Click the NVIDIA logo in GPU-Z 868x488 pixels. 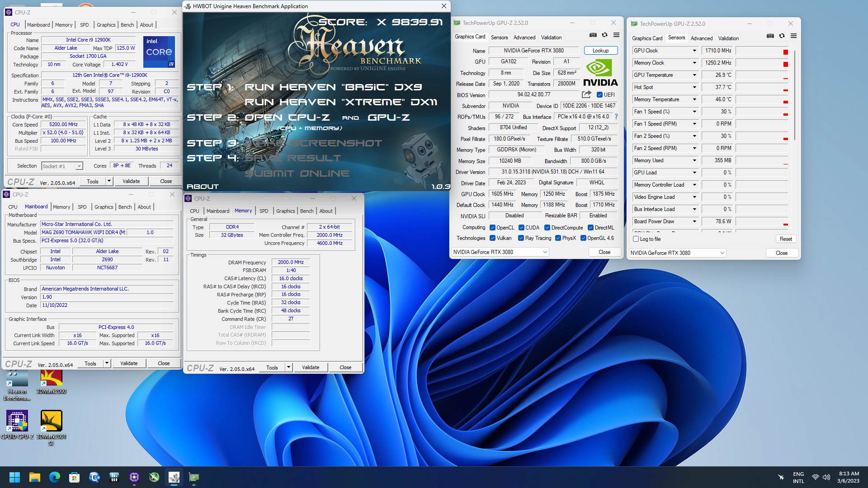coord(600,72)
